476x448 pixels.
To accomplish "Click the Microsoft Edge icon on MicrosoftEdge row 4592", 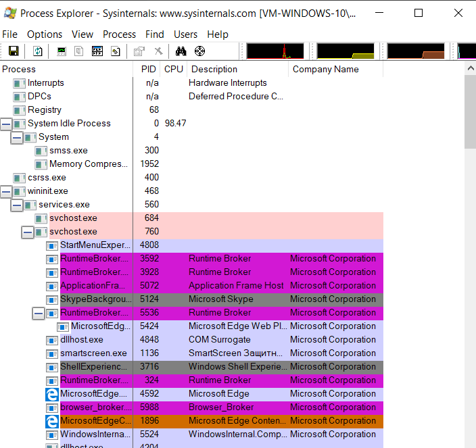I will 52,394.
